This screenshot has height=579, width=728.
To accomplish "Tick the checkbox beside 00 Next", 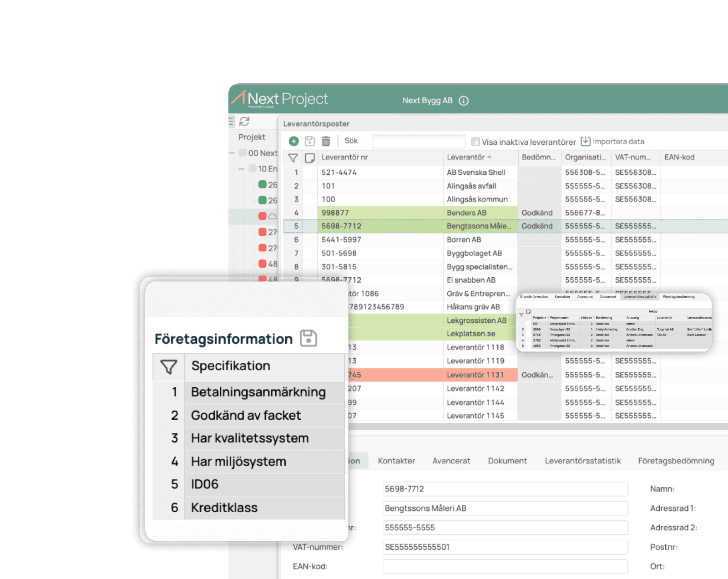I will tap(243, 153).
